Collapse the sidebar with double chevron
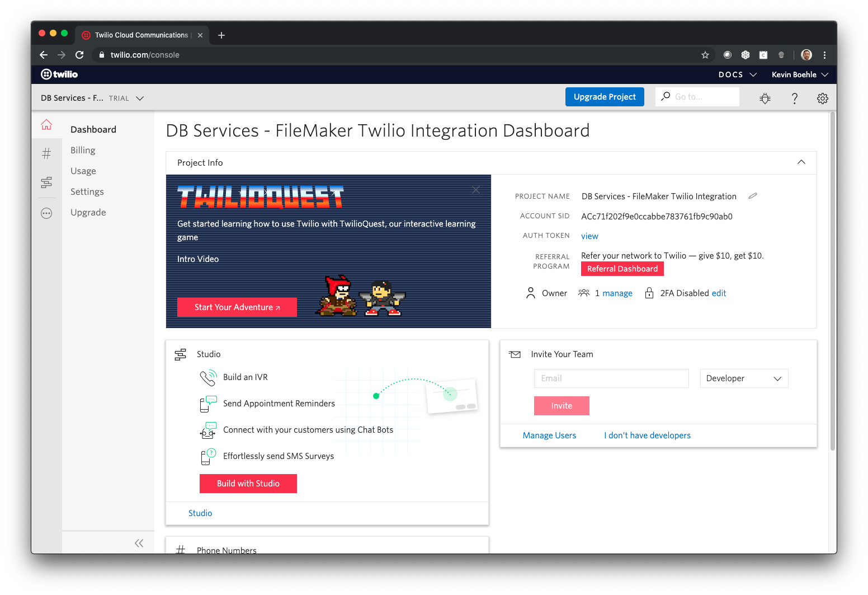868x595 pixels. (x=139, y=543)
